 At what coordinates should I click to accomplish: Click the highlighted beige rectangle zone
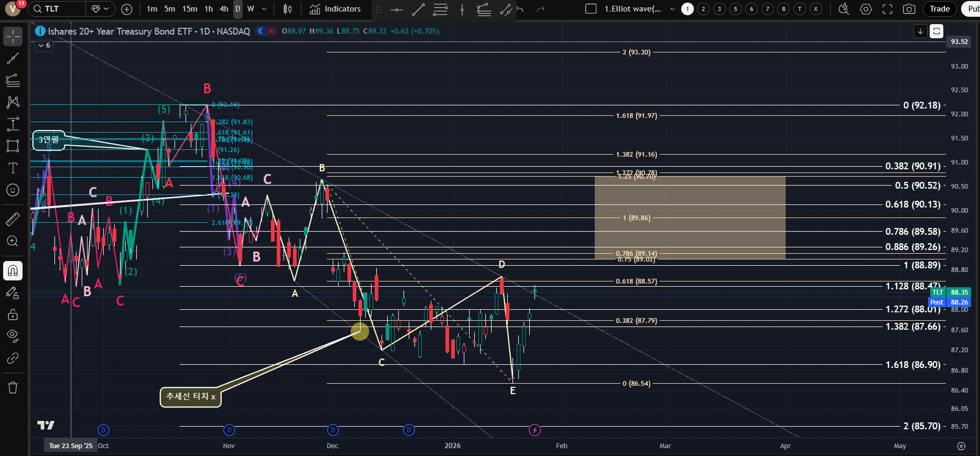690,218
